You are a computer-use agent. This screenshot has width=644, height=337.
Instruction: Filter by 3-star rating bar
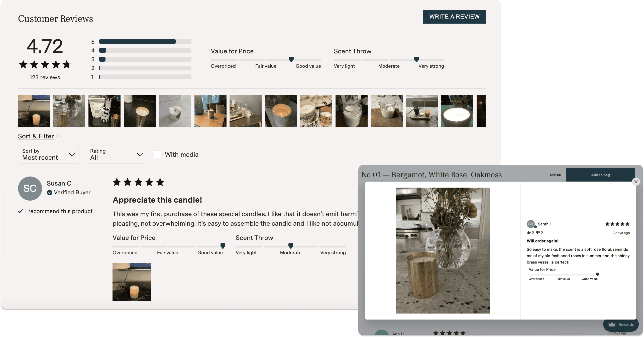pyautogui.click(x=145, y=59)
